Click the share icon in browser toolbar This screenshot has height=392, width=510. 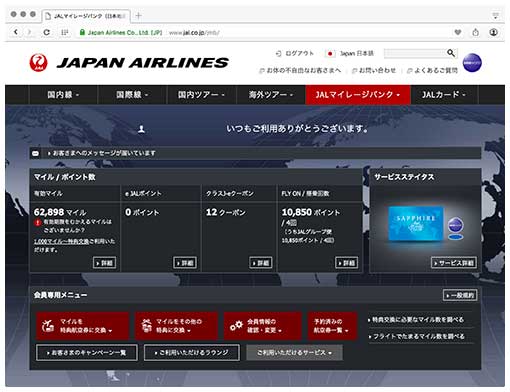[x=476, y=32]
